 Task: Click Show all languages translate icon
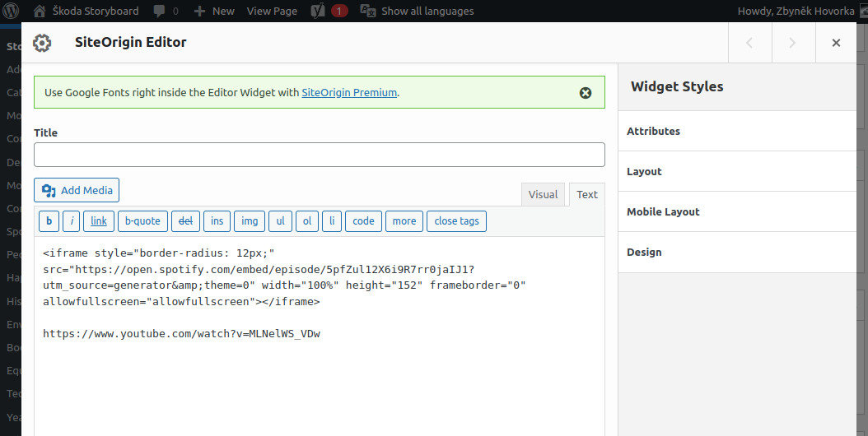pos(368,11)
